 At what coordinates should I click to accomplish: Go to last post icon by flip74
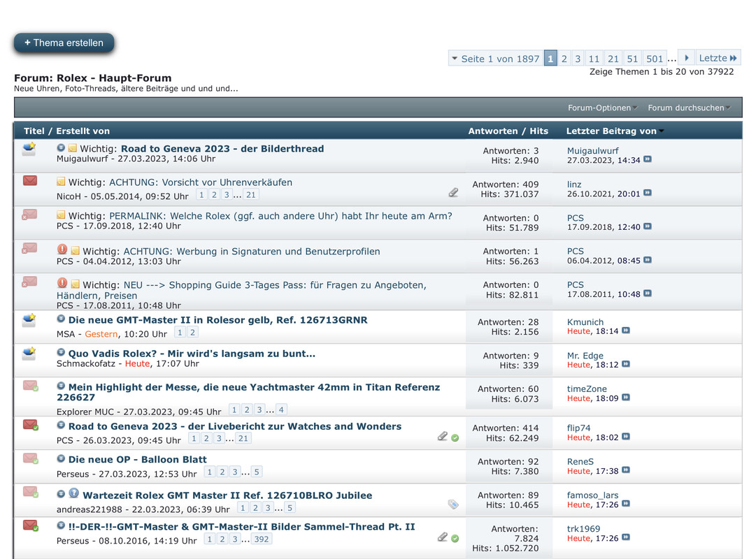[626, 437]
